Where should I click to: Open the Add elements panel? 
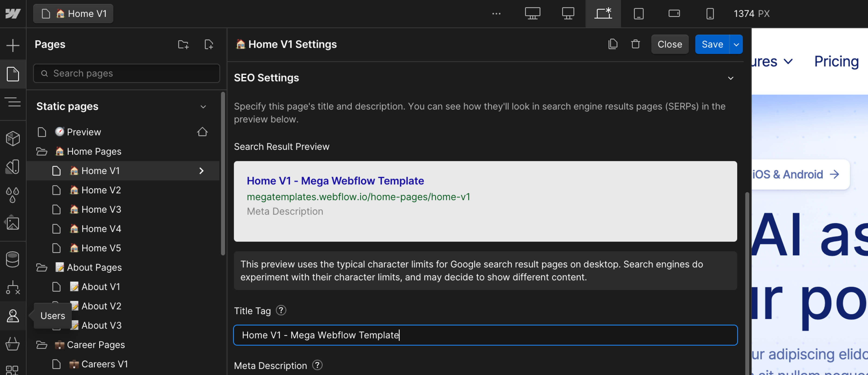click(x=13, y=45)
